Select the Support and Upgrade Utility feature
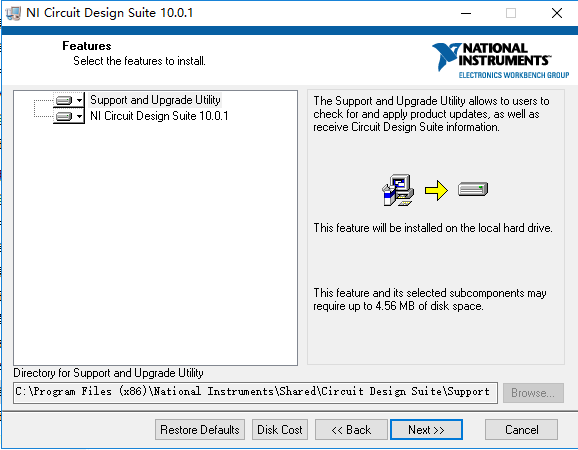Screen dimensions: 578x450 tap(155, 100)
